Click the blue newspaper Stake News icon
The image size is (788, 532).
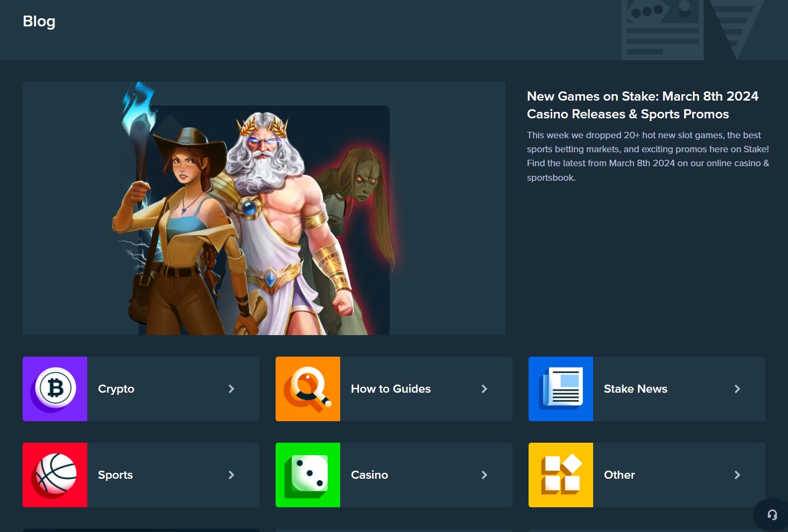pyautogui.click(x=561, y=389)
